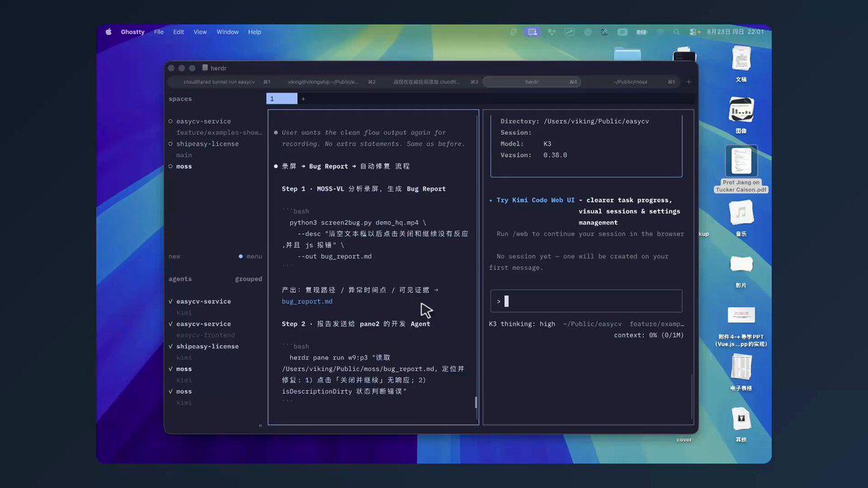The image size is (868, 488).
Task: Click Step 1 MOSS-VL heading
Action: [364, 189]
